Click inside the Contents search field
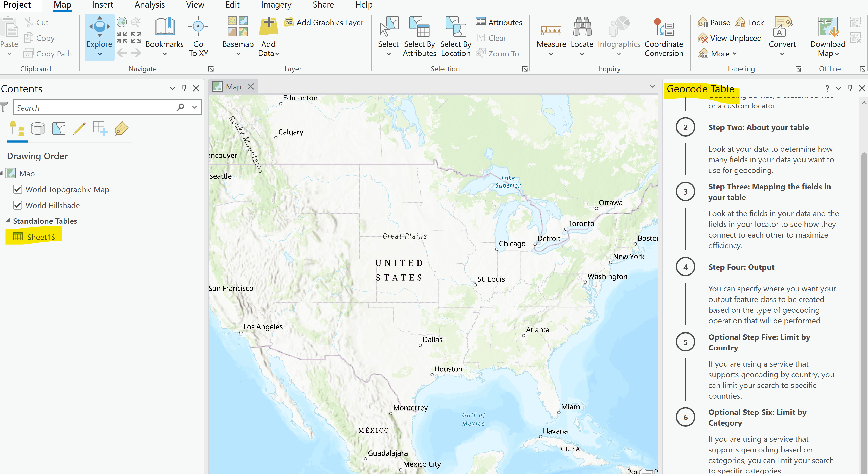868x474 pixels. click(x=94, y=107)
